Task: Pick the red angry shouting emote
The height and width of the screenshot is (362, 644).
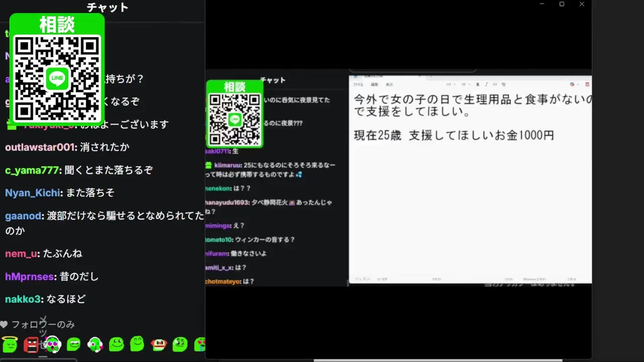Action: pos(31,344)
